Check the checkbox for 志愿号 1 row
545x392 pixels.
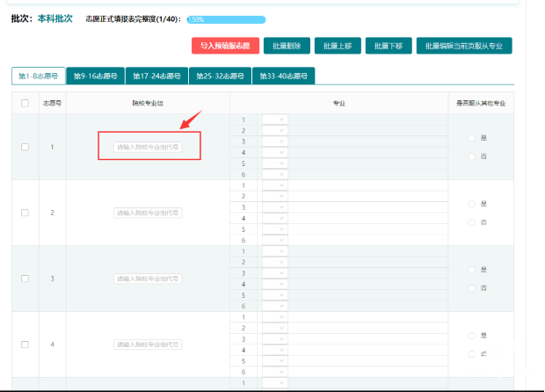25,147
